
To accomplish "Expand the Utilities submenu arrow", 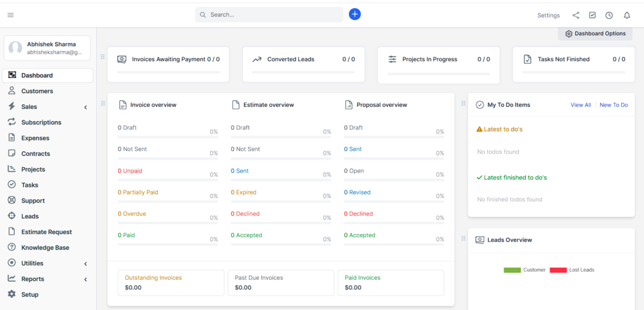I will pyautogui.click(x=86, y=263).
